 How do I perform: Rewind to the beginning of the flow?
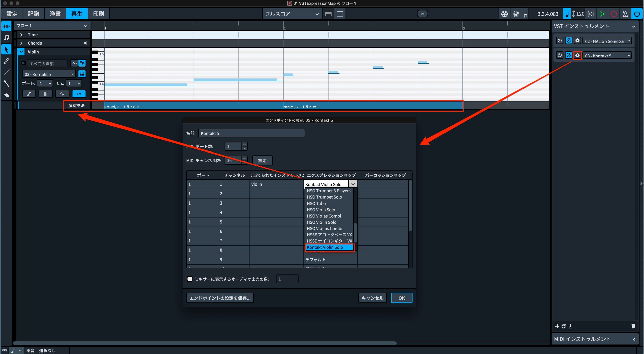tap(590, 14)
